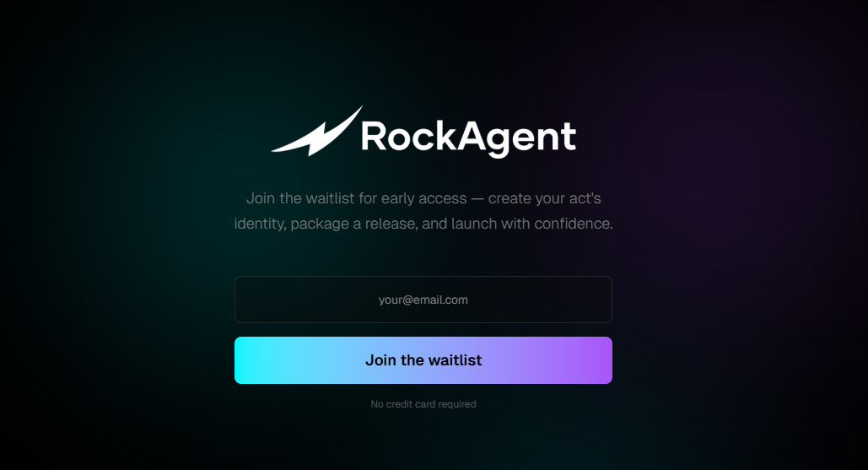868x470 pixels.
Task: Click the 'Join the waitlist for early access' sentence
Action: click(357, 198)
